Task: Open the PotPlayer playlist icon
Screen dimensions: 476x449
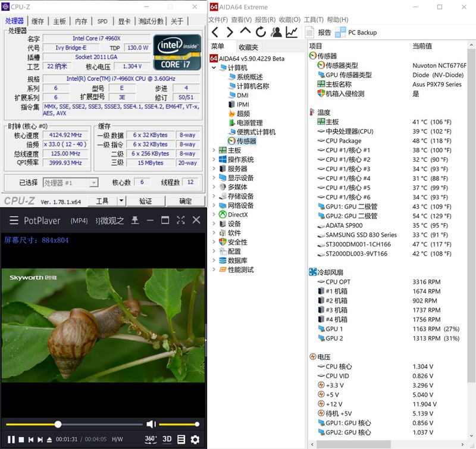Action: pyautogui.click(x=181, y=439)
